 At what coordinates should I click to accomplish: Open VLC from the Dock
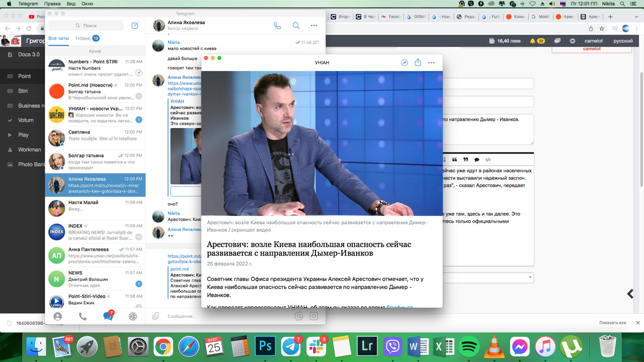(494, 346)
